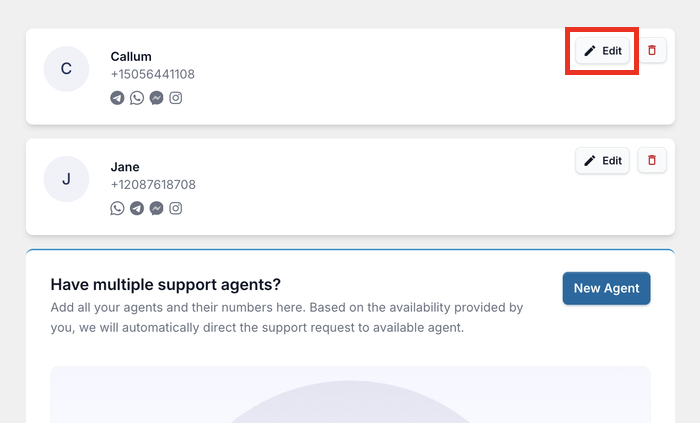Click Callum's WhatsApp icon
This screenshot has width=700, height=423.
[x=137, y=98]
